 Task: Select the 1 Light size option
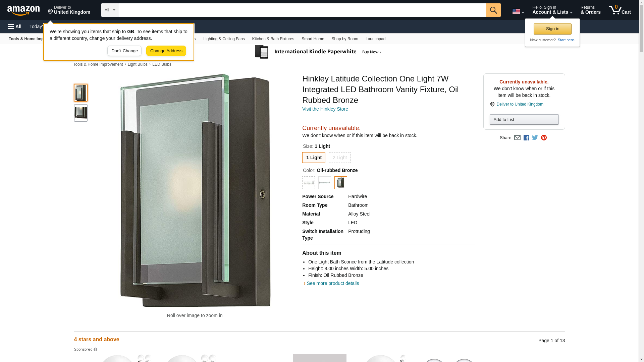pyautogui.click(x=314, y=158)
